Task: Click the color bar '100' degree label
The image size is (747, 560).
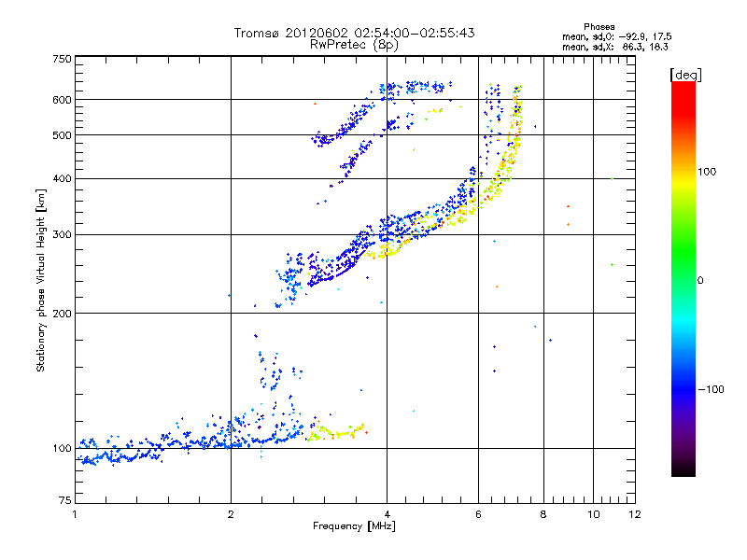Action: click(x=707, y=172)
